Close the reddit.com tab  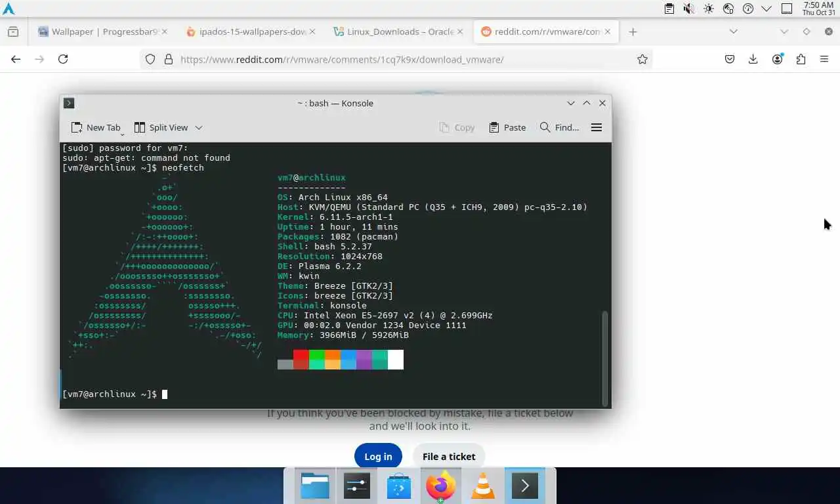608,31
